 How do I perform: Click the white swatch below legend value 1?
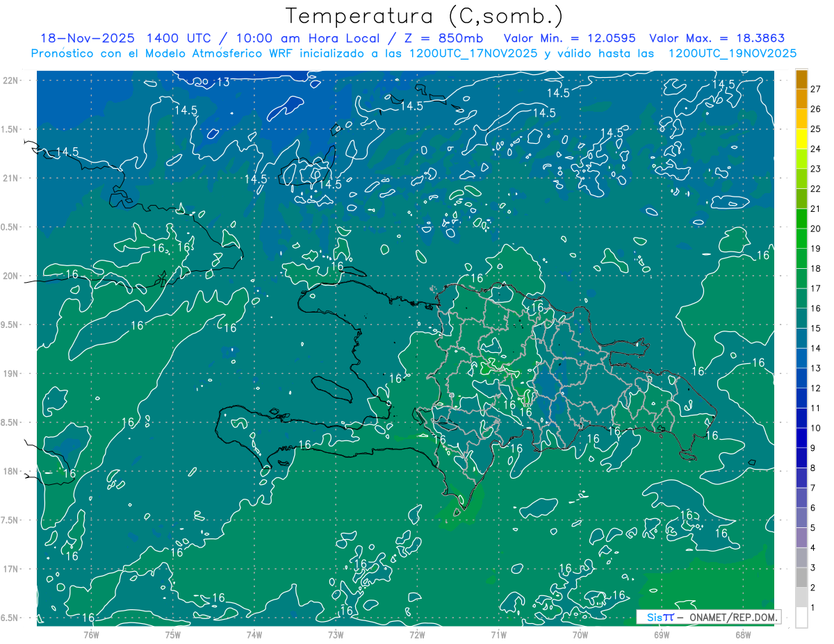point(801,618)
